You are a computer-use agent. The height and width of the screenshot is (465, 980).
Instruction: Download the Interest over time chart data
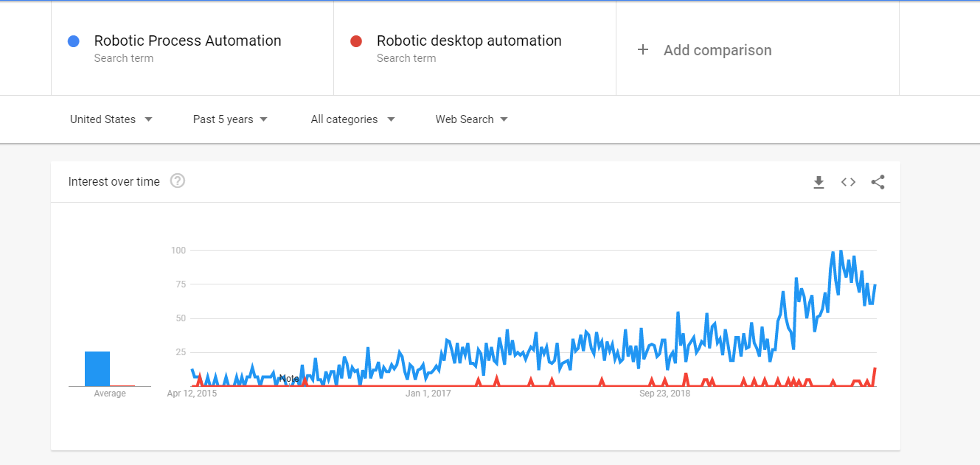click(819, 182)
